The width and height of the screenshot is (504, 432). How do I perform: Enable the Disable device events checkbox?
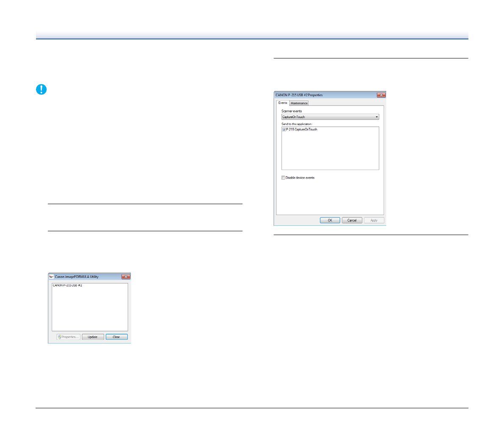point(283,178)
